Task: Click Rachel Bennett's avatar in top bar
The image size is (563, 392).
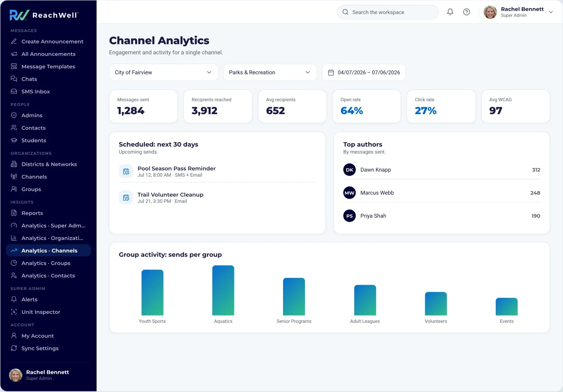Action: (490, 12)
